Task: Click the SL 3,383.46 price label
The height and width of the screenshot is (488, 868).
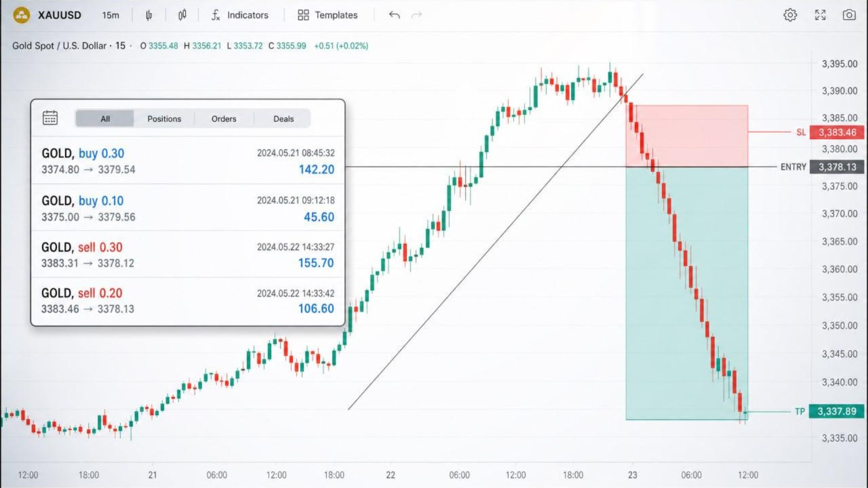Action: point(837,132)
